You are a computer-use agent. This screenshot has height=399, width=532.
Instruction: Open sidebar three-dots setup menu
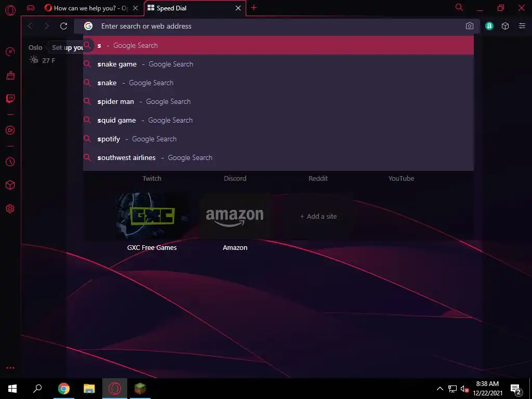(x=10, y=368)
